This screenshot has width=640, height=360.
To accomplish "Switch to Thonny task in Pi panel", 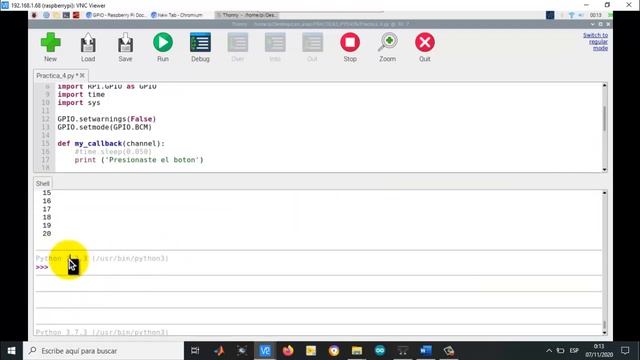I will click(x=247, y=15).
